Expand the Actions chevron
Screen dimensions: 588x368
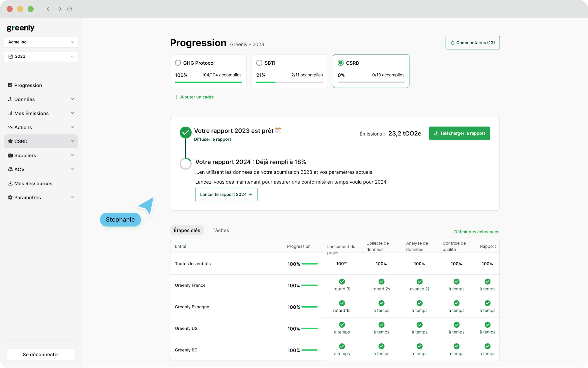coord(72,127)
